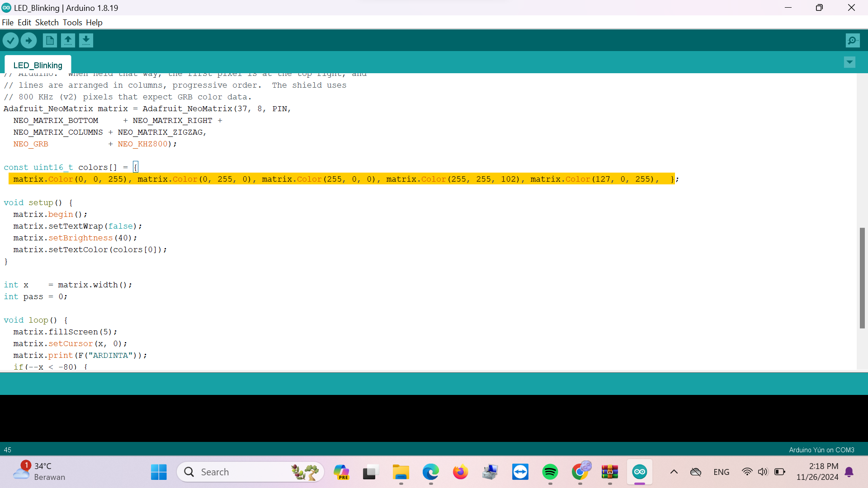Click the Serial Monitor magnifier icon
The height and width of the screenshot is (488, 868).
[853, 41]
